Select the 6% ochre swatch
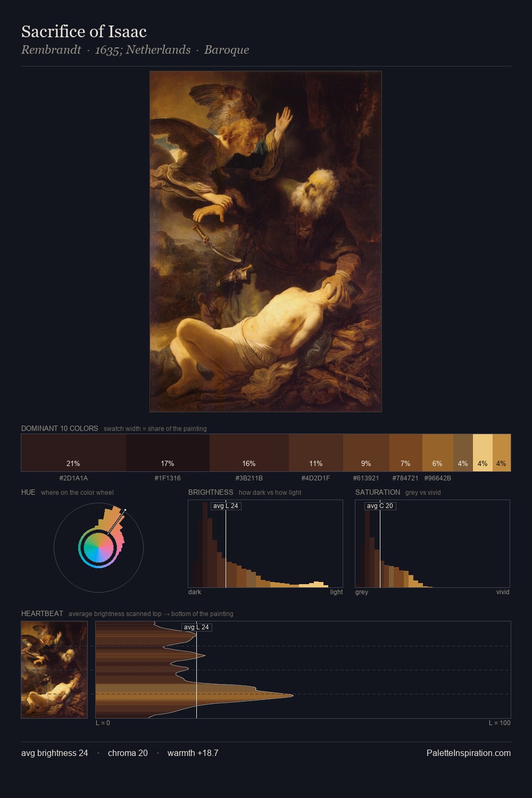This screenshot has height=798, width=532. tap(438, 453)
